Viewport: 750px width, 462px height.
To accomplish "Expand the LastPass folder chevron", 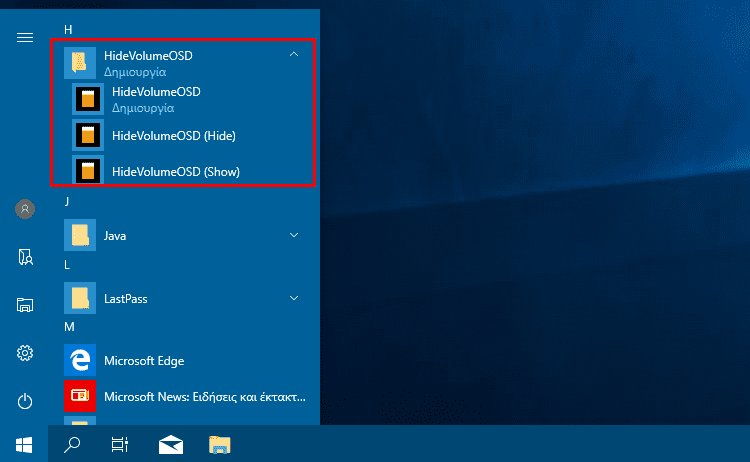I will click(294, 298).
